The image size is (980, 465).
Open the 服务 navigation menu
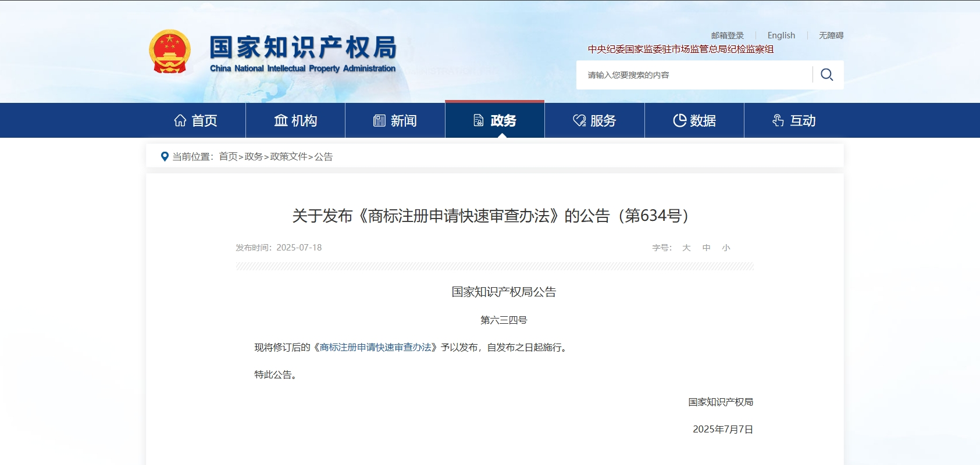[x=603, y=120]
